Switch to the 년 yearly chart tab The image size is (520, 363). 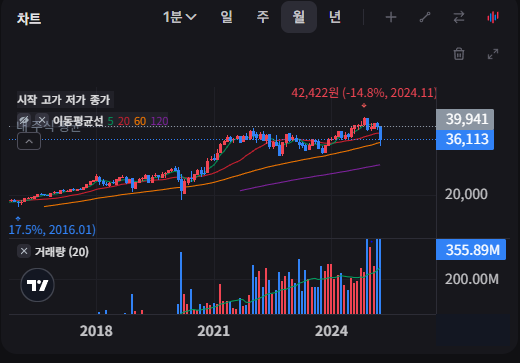pyautogui.click(x=335, y=17)
